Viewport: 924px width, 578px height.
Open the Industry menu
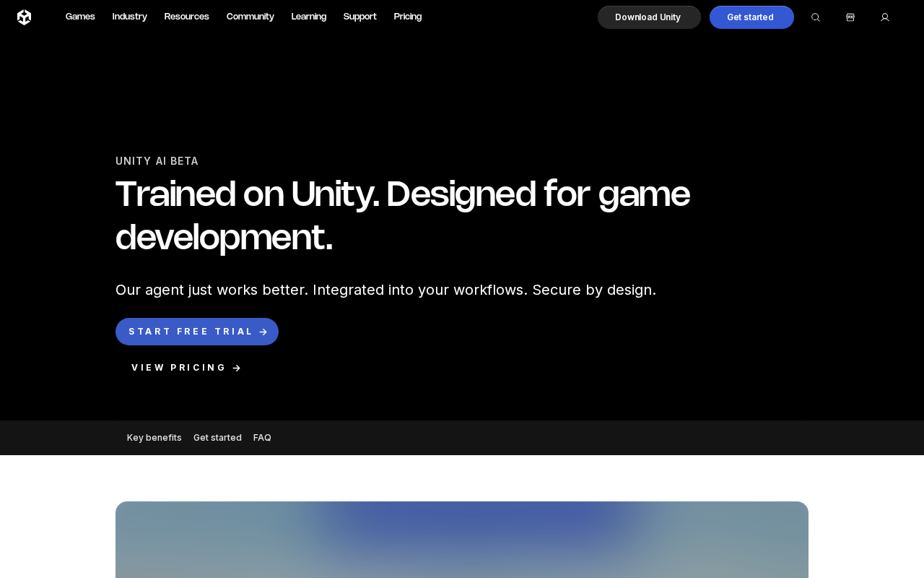[130, 17]
